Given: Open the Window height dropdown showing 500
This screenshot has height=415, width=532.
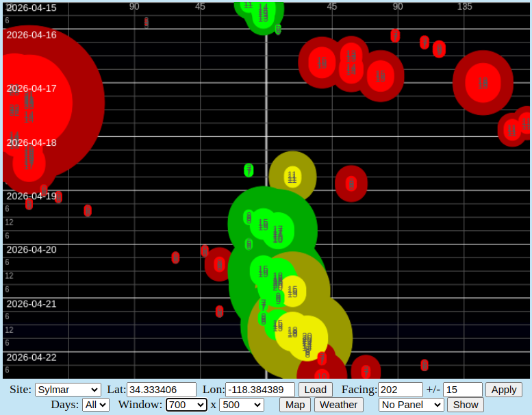Looking at the screenshot, I should coord(241,405).
